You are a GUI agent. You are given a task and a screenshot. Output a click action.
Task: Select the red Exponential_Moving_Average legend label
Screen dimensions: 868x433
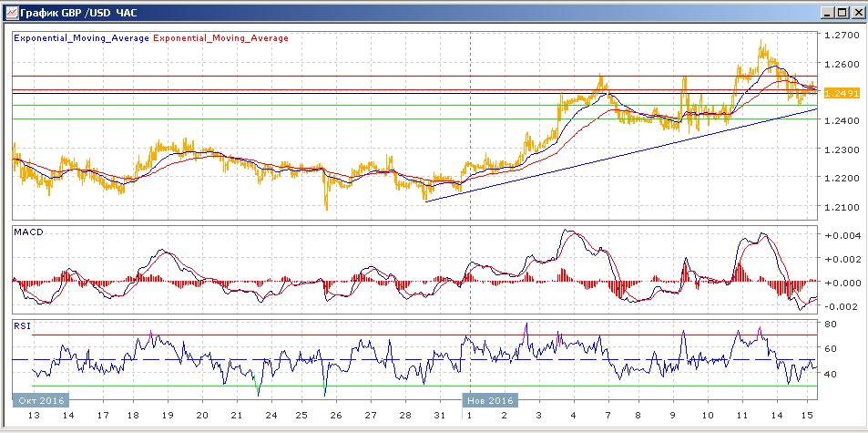click(221, 38)
